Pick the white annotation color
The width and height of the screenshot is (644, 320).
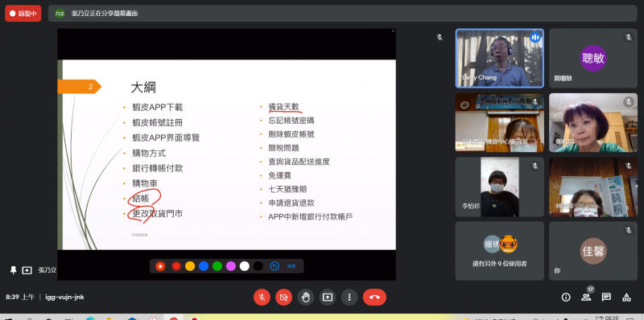(245, 266)
